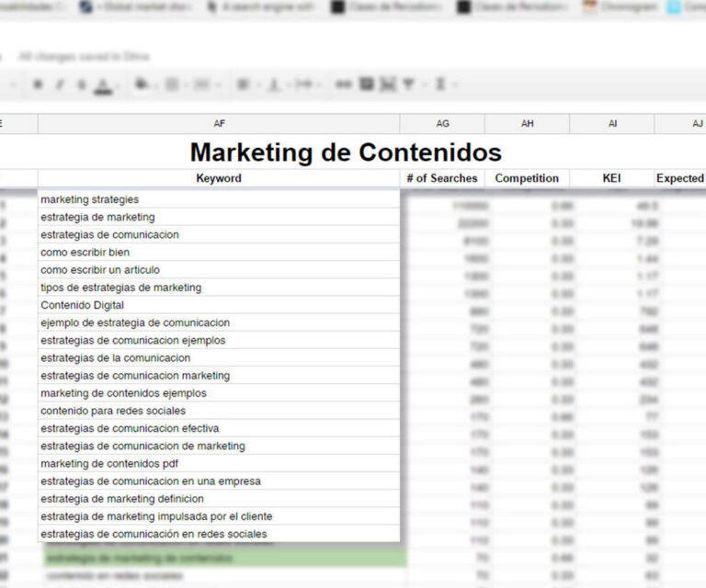Click 'marketing de contenidos ejemplos' cell
Screen dimensions: 706x588
219,392
